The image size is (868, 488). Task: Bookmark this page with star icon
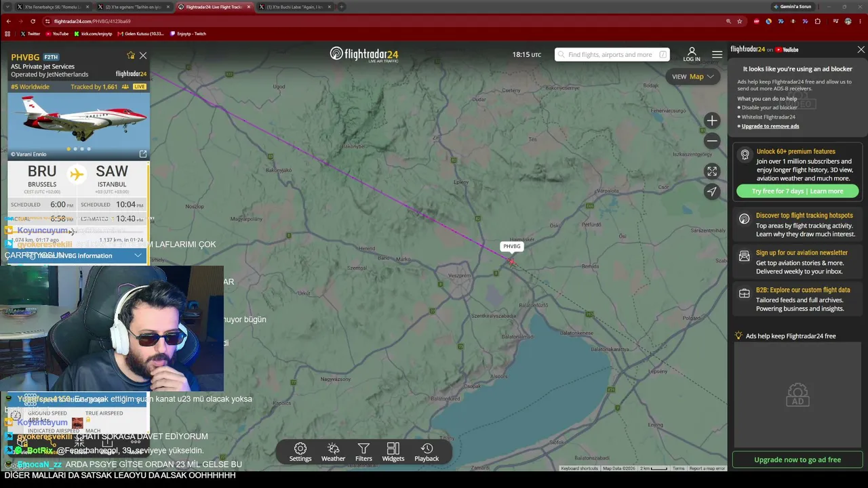(x=739, y=21)
